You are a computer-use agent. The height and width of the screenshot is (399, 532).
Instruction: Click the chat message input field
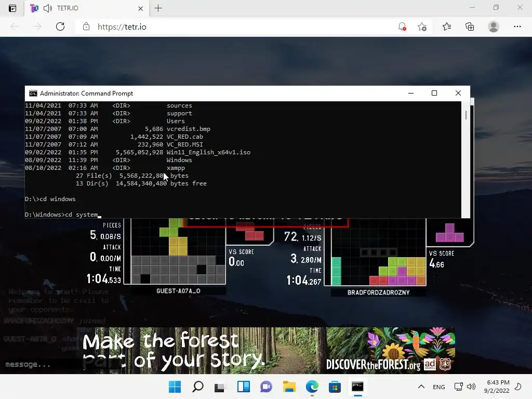(41, 364)
